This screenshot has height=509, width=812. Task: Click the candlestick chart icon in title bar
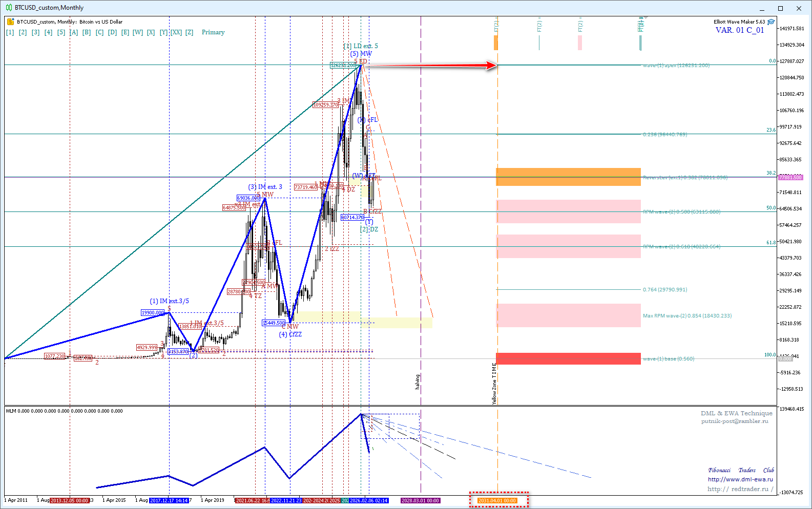click(8, 8)
